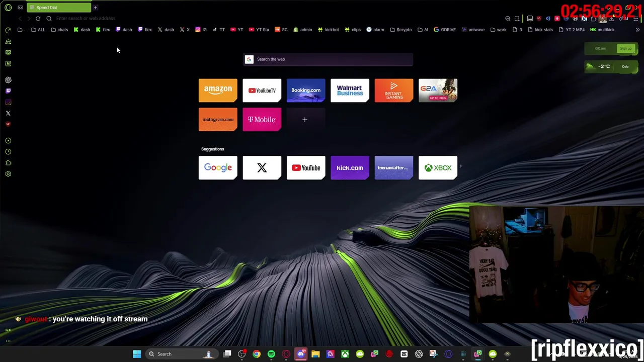Open the Walmart Business speed dial tile

tap(350, 90)
